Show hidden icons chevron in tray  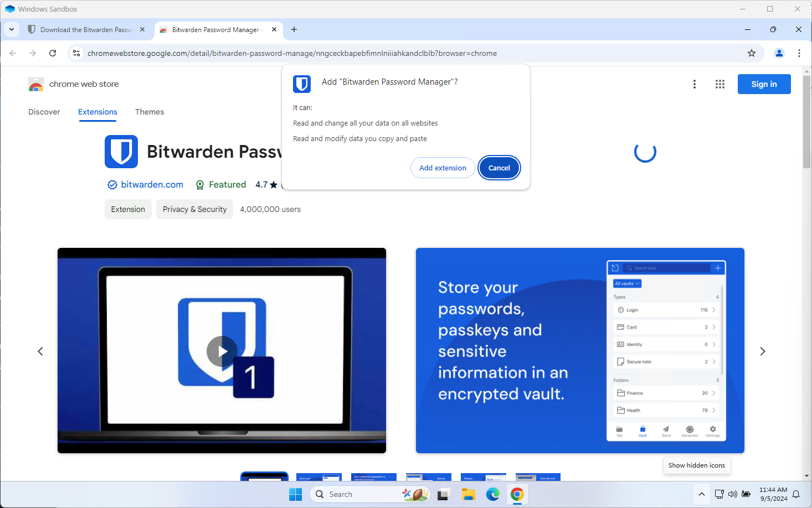click(702, 494)
